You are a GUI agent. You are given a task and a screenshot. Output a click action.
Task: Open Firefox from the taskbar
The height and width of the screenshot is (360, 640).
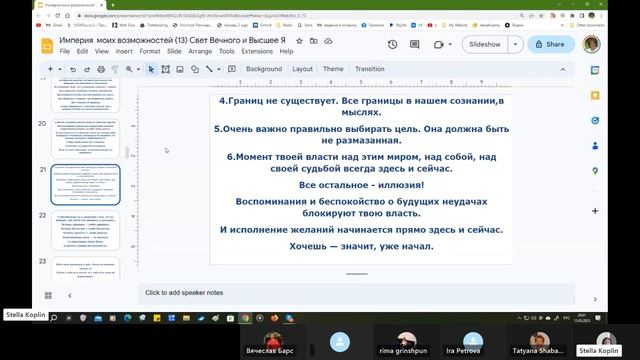pyautogui.click(x=274, y=318)
